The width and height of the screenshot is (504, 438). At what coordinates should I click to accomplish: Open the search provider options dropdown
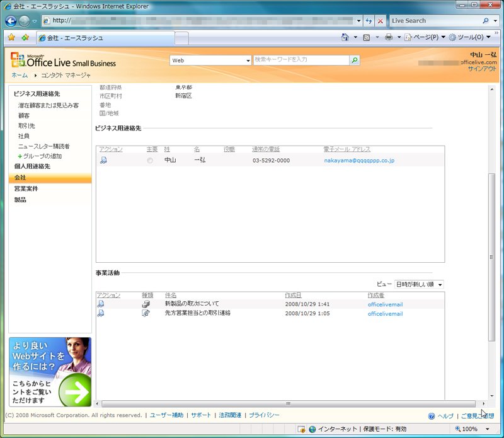coord(495,21)
